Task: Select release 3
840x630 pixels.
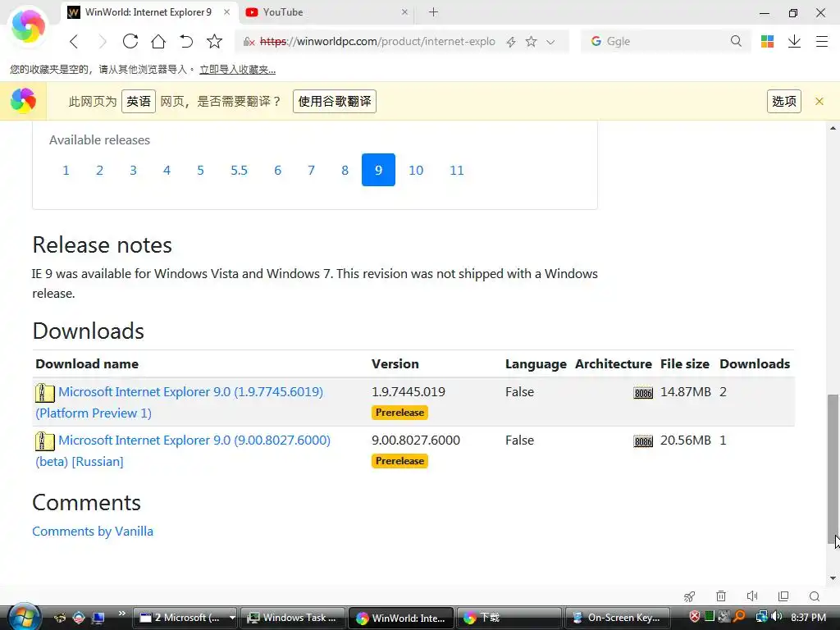Action: [x=134, y=171]
